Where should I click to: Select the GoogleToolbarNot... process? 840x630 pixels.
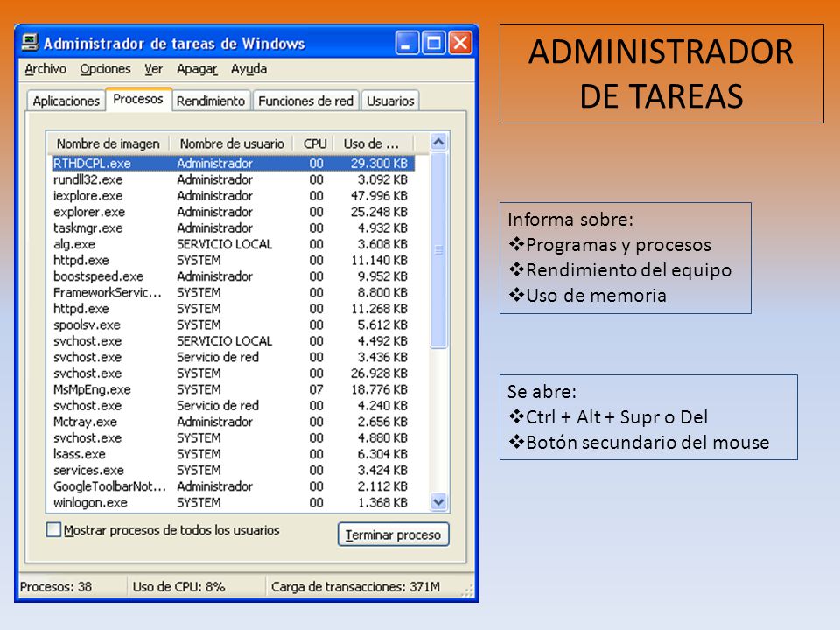(233, 486)
